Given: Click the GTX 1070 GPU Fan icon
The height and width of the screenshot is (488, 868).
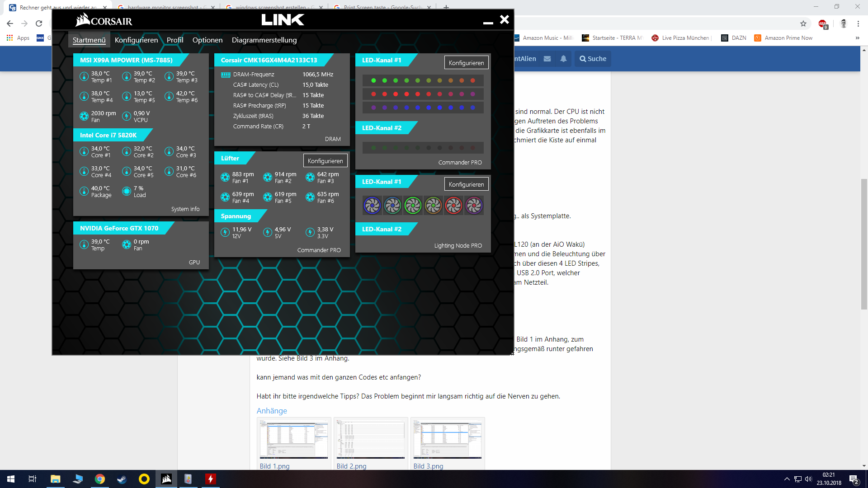Looking at the screenshot, I should click(127, 244).
